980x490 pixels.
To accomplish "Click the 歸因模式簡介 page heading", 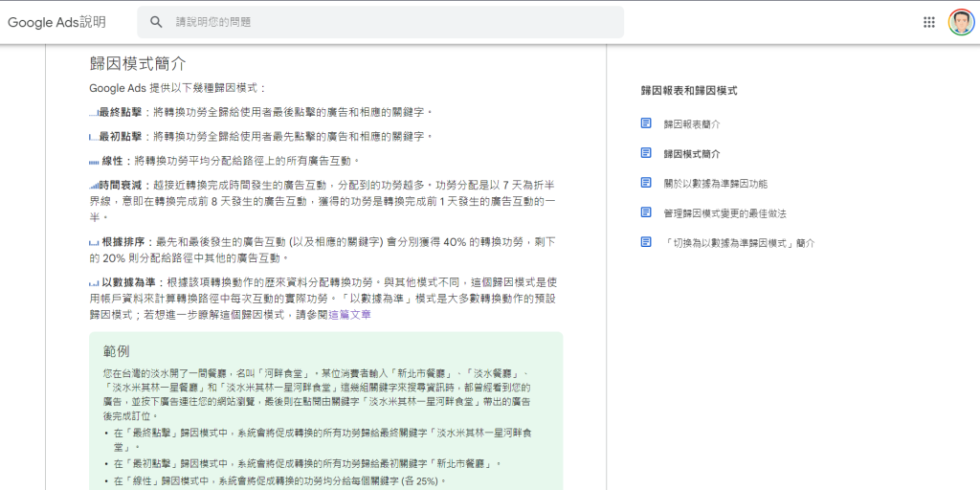I will tap(138, 64).
